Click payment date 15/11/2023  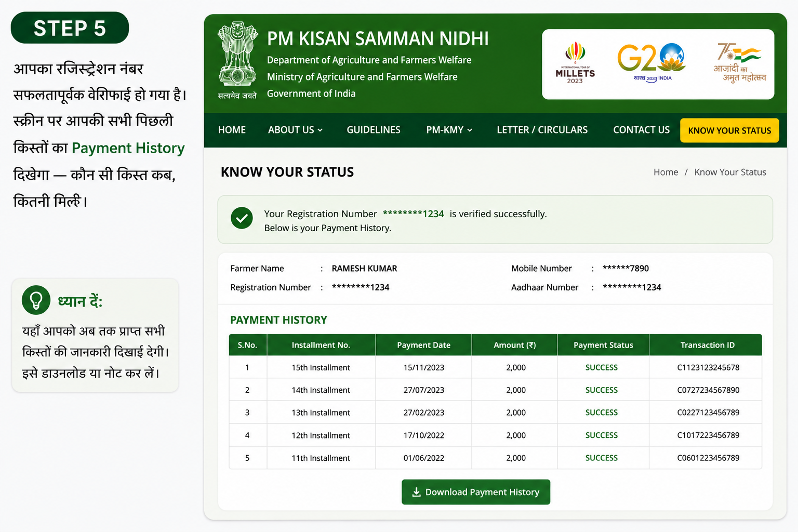click(424, 367)
